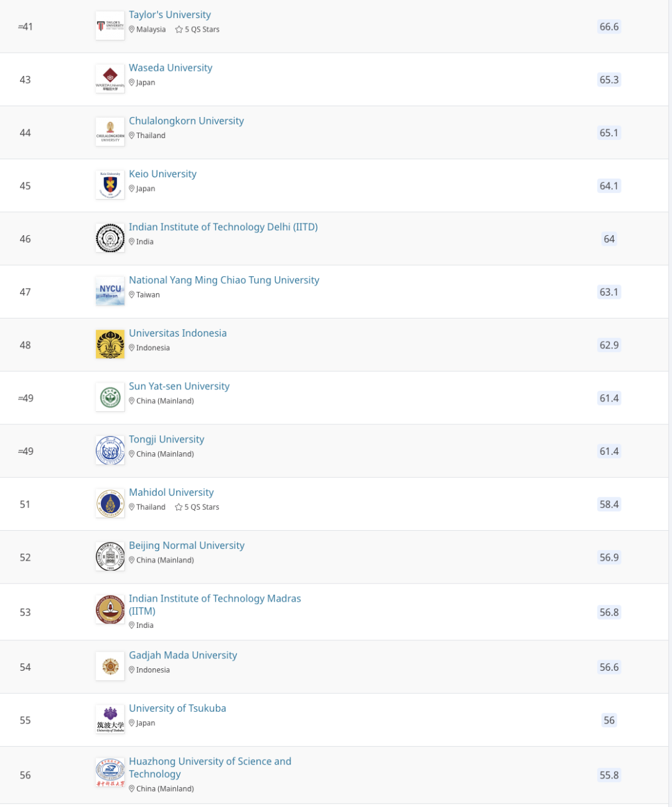This screenshot has height=807, width=672.
Task: Click the Universitas Indonesia yellow logo
Action: (110, 344)
